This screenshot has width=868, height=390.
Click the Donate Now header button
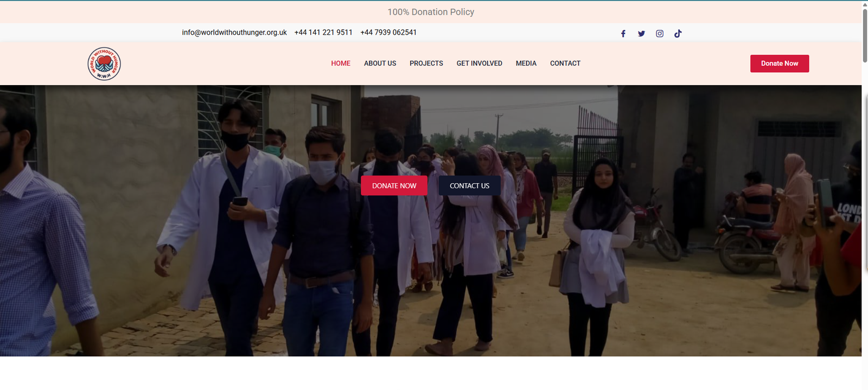click(780, 63)
